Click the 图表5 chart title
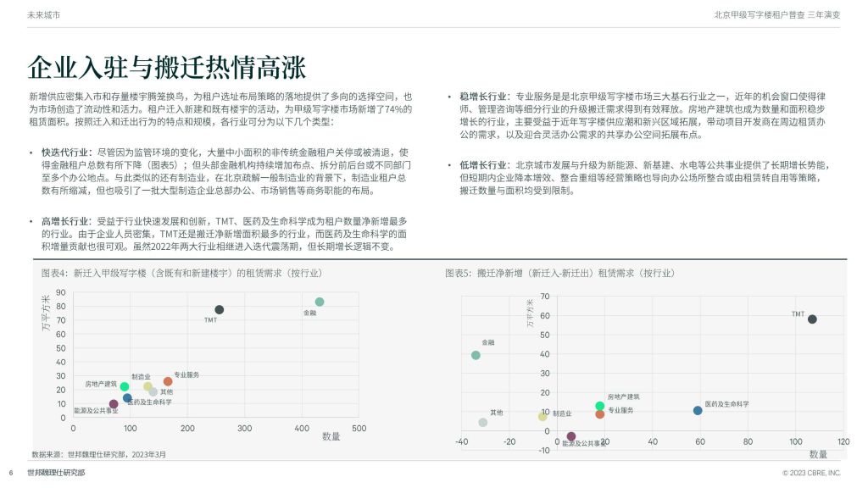Screen dimensions: 868x488 coord(559,273)
